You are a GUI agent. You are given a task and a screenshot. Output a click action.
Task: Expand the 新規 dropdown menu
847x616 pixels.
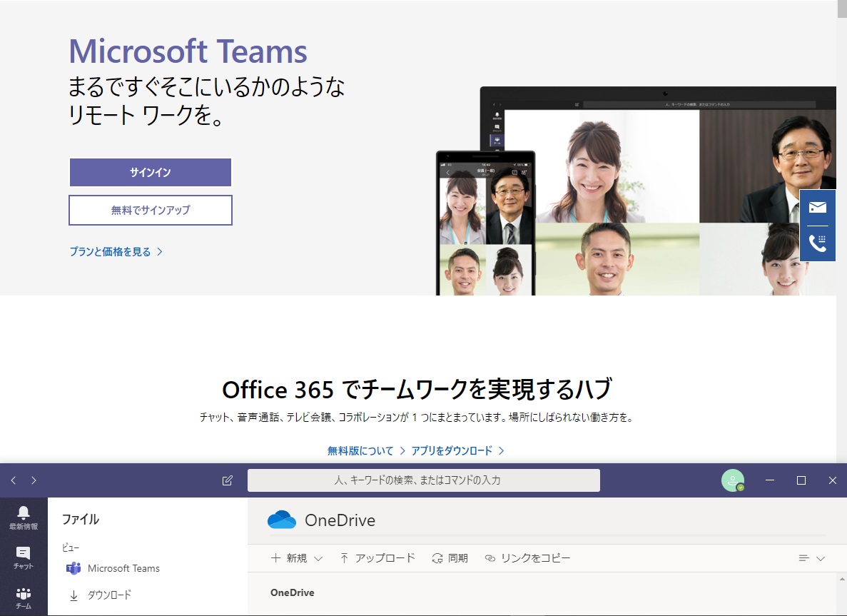[297, 558]
